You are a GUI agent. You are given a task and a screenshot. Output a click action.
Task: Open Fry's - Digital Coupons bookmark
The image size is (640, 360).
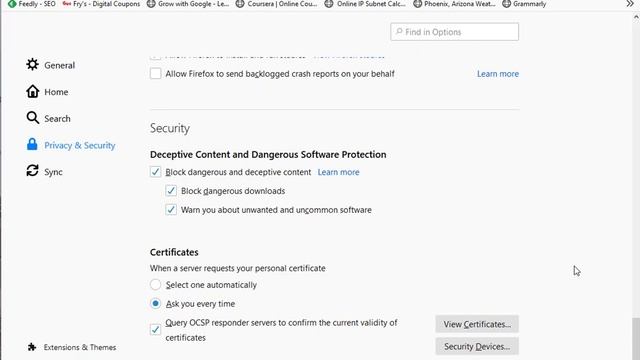tap(101, 4)
